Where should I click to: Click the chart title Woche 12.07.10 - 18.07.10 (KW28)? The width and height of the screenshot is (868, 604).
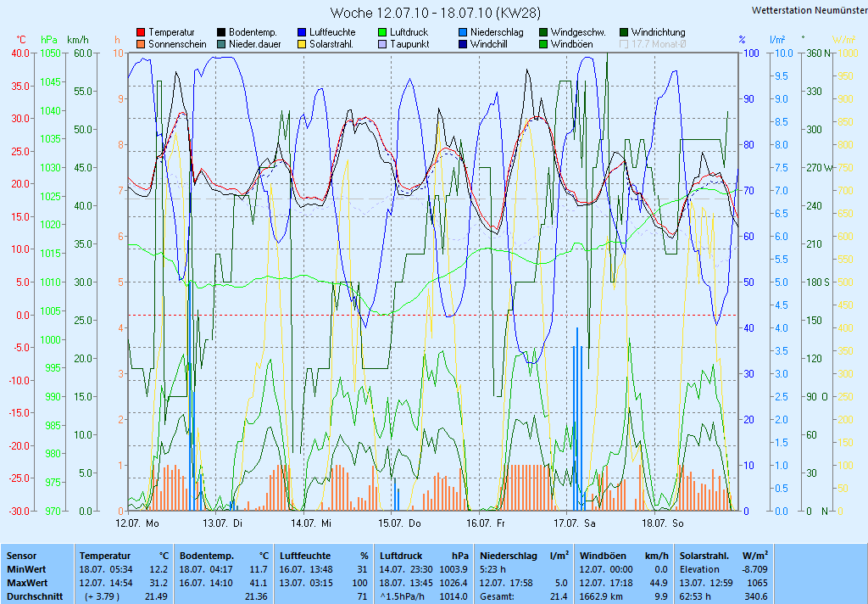[435, 13]
